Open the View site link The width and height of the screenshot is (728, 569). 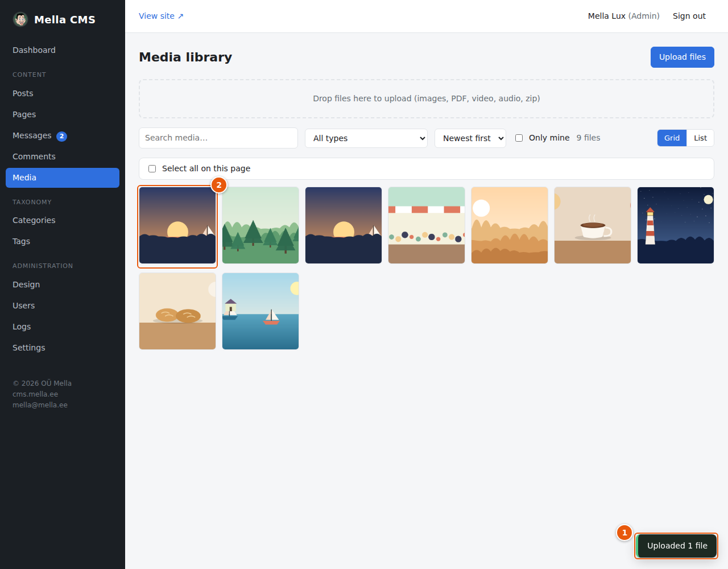[162, 16]
